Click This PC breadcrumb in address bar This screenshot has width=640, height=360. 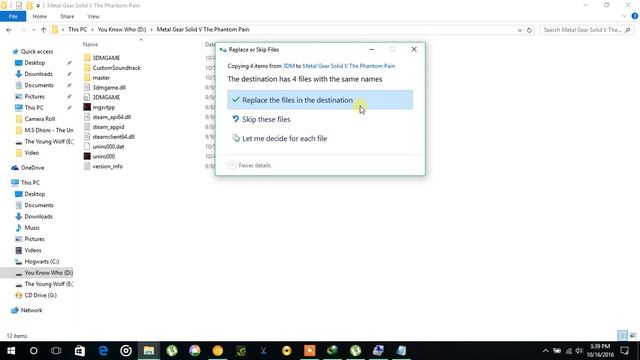pyautogui.click(x=78, y=29)
